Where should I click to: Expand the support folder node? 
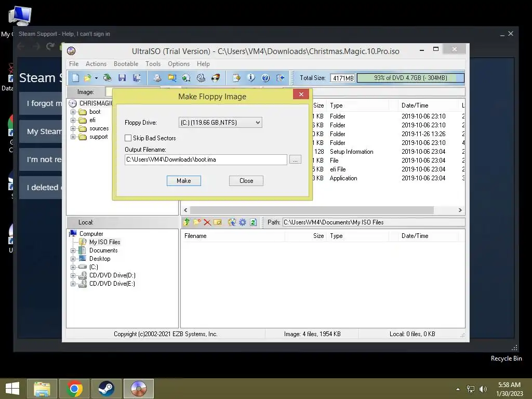(x=73, y=137)
